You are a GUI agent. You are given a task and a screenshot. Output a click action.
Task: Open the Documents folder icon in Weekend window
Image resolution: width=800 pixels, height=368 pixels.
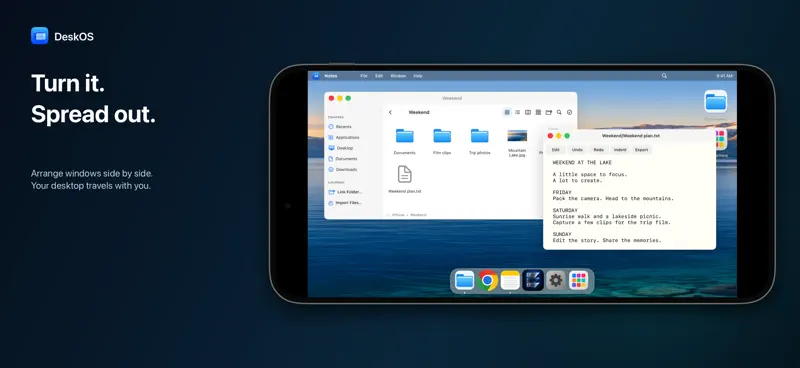[x=405, y=136]
